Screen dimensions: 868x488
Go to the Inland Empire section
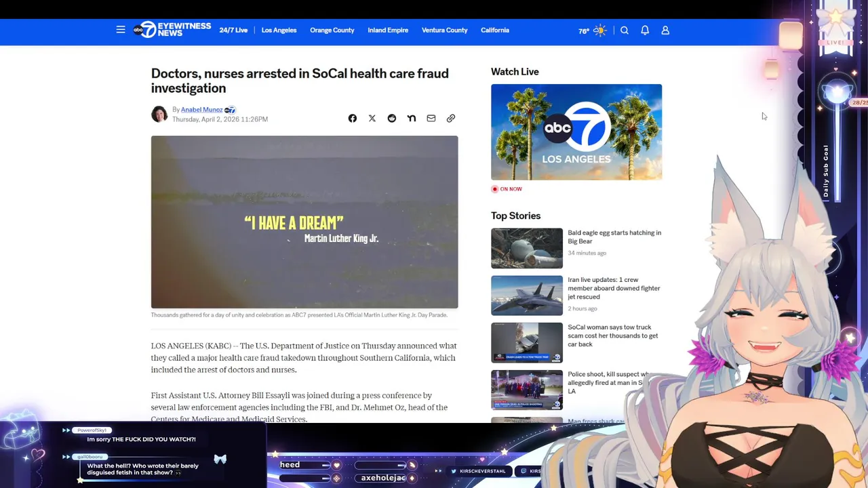click(x=388, y=30)
